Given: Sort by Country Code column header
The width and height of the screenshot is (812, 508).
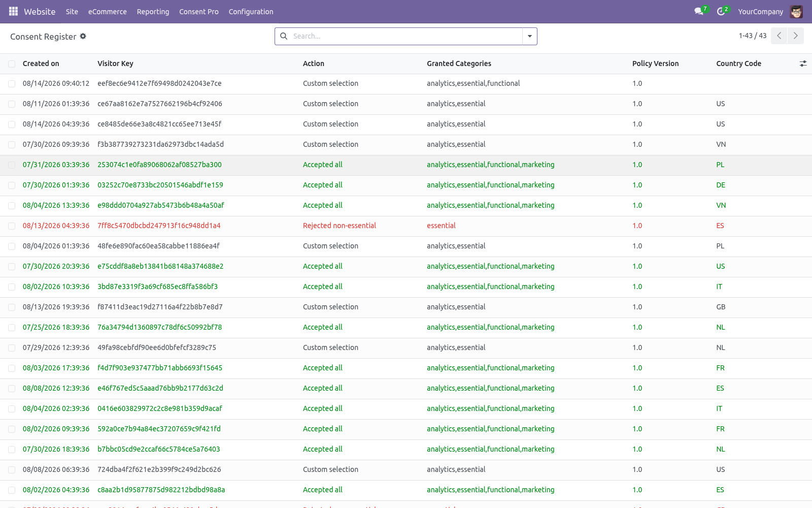Looking at the screenshot, I should pos(738,63).
